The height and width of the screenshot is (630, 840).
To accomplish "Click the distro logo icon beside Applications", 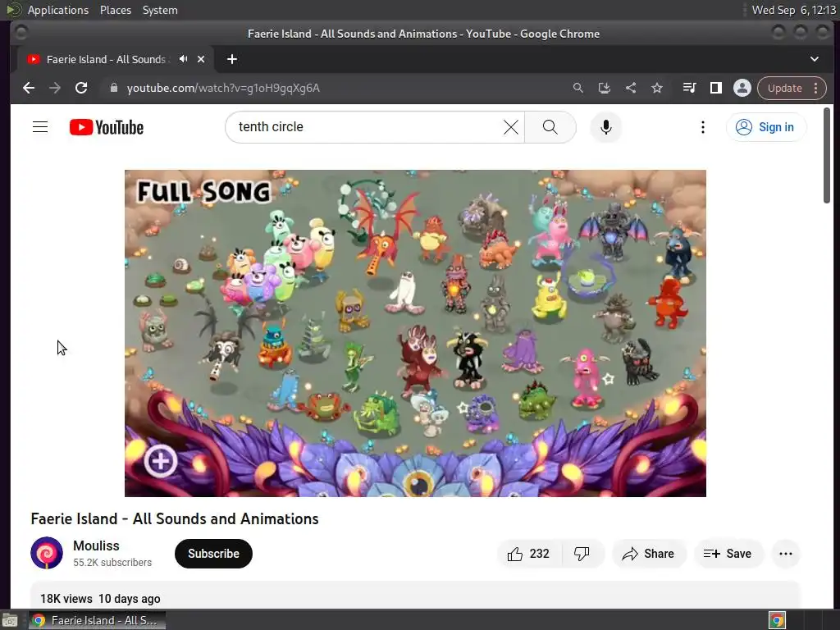I will [13, 10].
